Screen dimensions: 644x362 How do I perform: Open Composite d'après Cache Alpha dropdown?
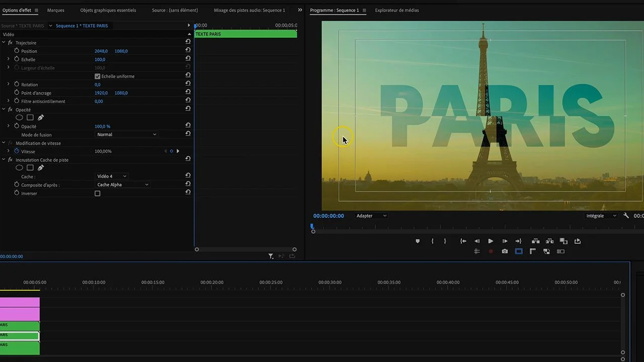[x=123, y=185]
